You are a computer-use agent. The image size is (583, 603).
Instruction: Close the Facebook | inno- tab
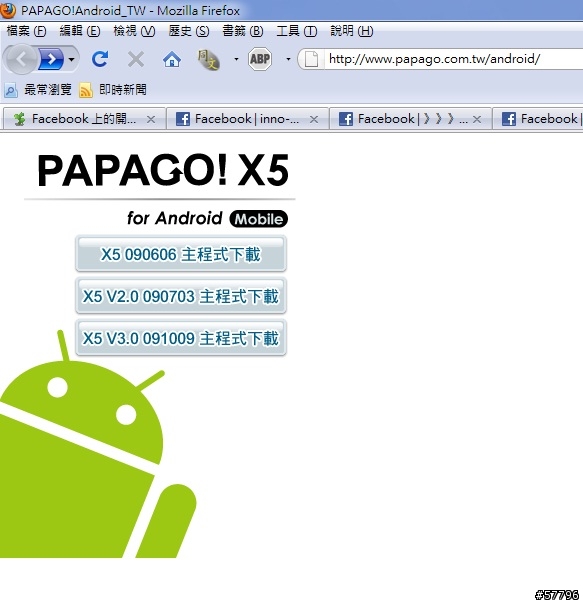point(314,120)
